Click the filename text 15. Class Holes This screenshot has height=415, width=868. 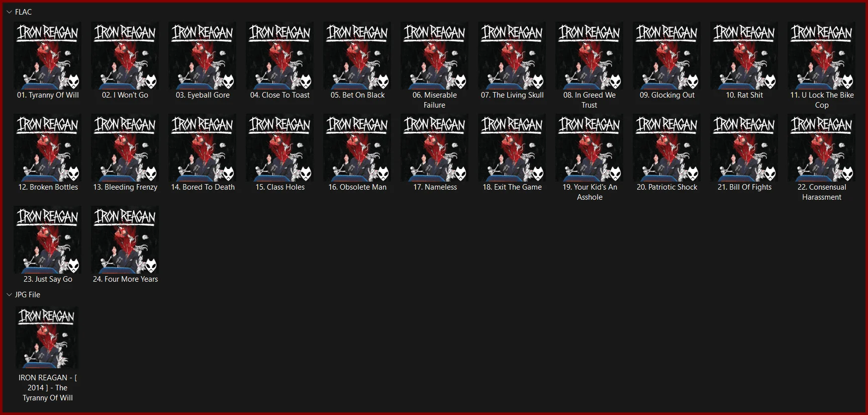pyautogui.click(x=280, y=187)
